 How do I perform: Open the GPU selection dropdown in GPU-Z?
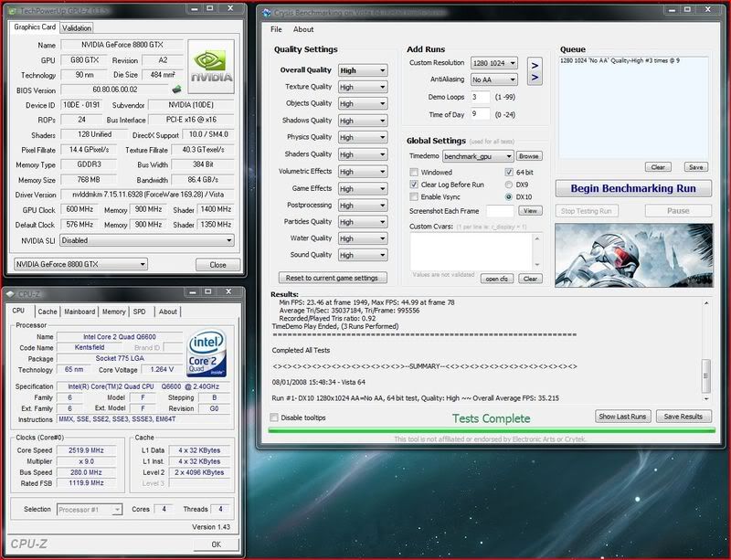[x=80, y=264]
